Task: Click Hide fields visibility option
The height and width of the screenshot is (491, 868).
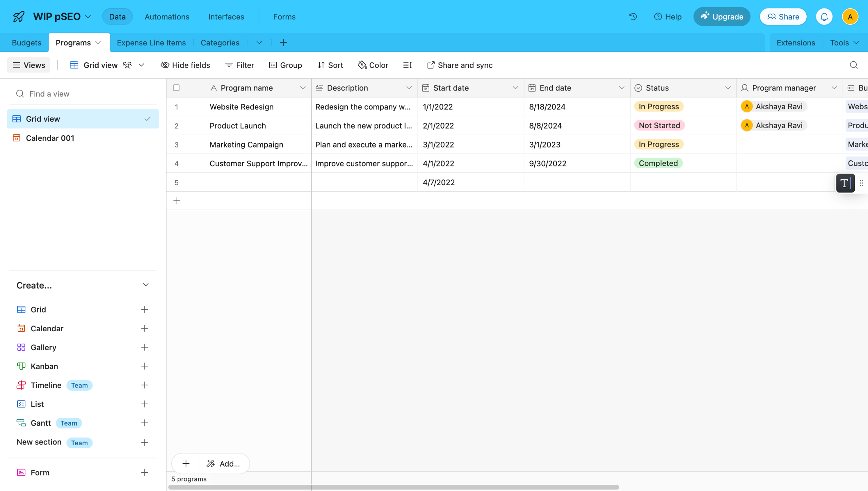Action: [x=185, y=65]
